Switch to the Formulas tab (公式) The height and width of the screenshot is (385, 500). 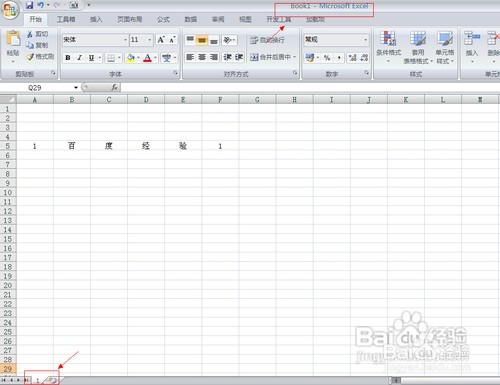click(x=163, y=19)
